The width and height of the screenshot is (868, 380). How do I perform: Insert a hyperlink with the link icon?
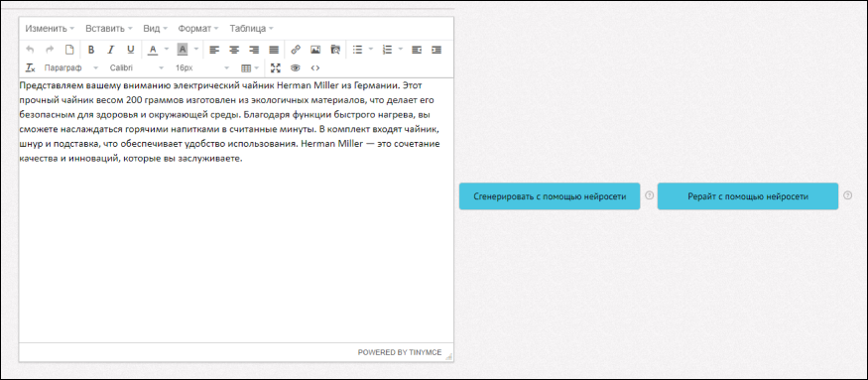(296, 50)
